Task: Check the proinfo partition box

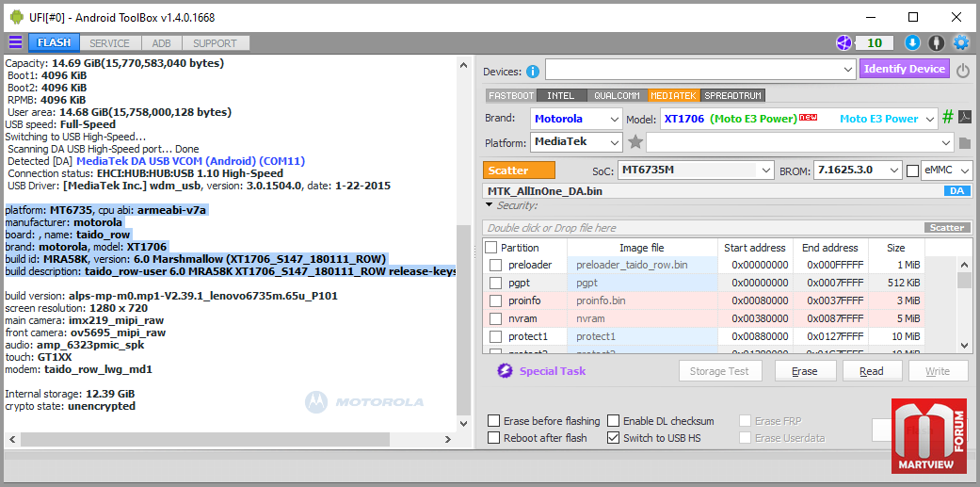Action: (495, 300)
